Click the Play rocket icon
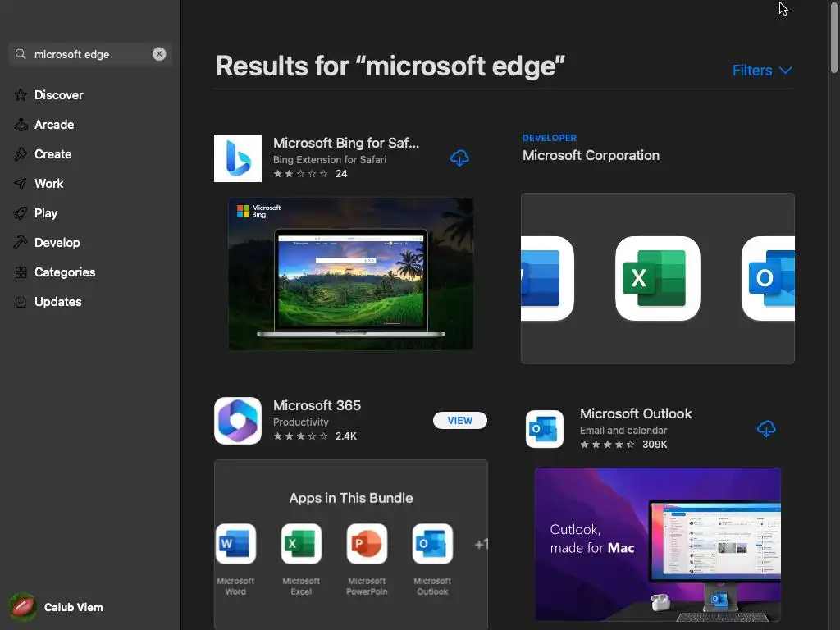 21,212
